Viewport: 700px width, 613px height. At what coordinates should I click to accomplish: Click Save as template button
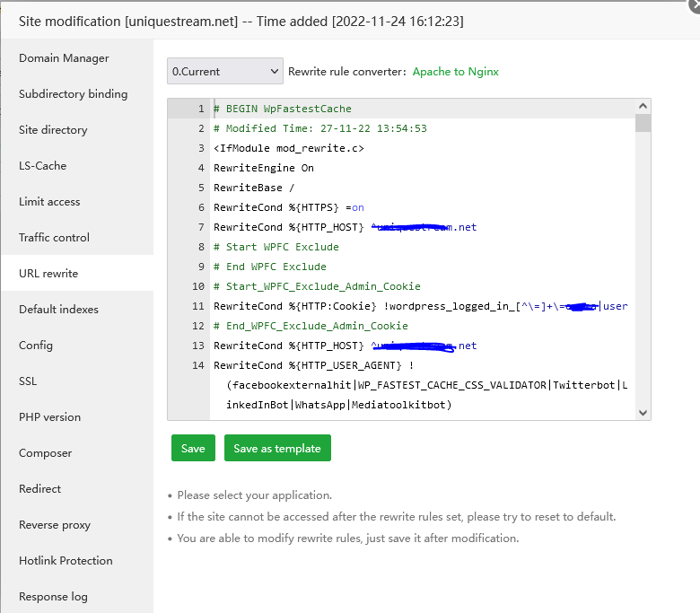click(277, 448)
